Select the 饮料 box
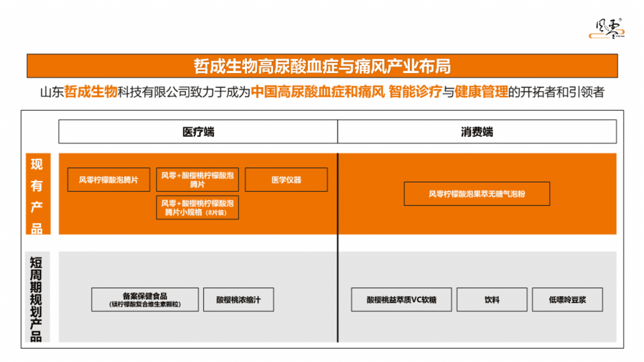The height and width of the screenshot is (362, 644). pos(492,300)
